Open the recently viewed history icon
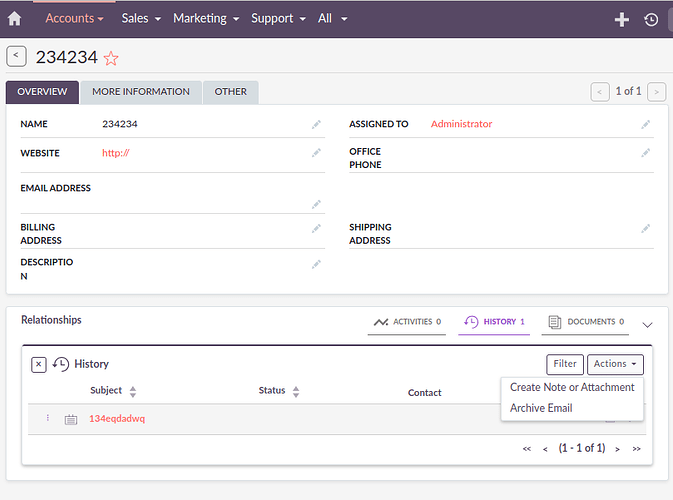 651,19
